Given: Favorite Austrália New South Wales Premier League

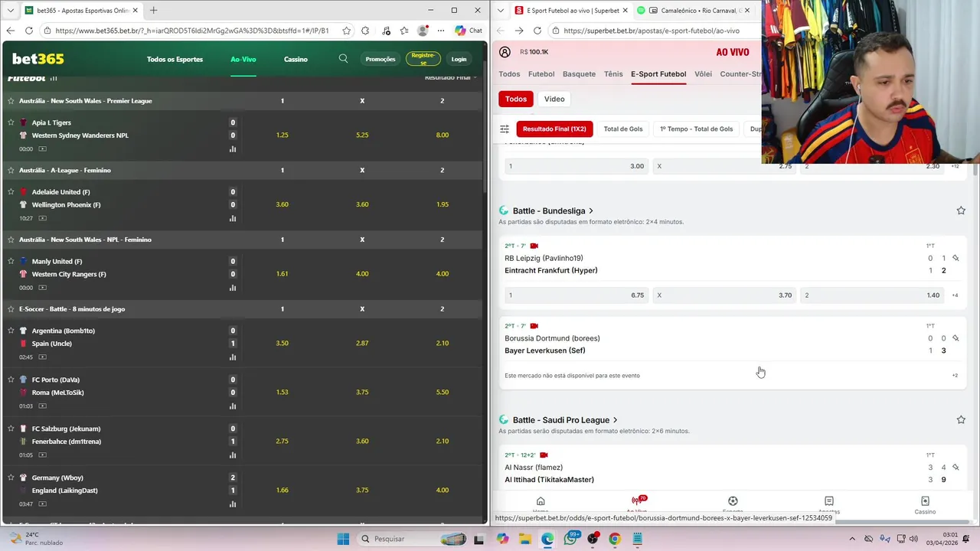Looking at the screenshot, I should pyautogui.click(x=11, y=101).
